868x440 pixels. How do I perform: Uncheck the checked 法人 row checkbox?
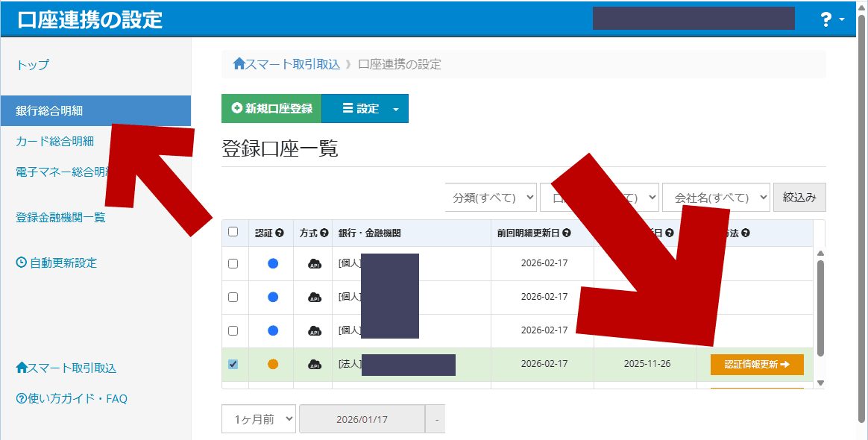point(233,364)
